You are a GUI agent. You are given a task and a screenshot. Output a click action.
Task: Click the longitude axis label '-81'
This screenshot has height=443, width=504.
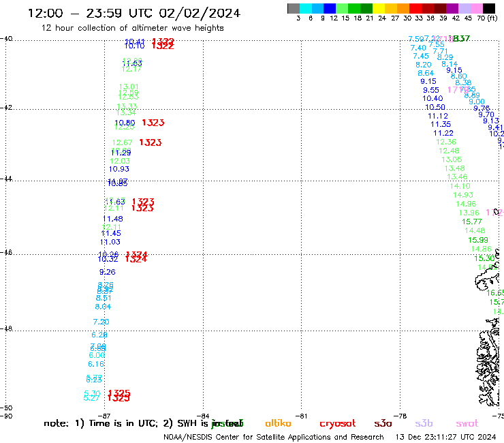click(302, 416)
